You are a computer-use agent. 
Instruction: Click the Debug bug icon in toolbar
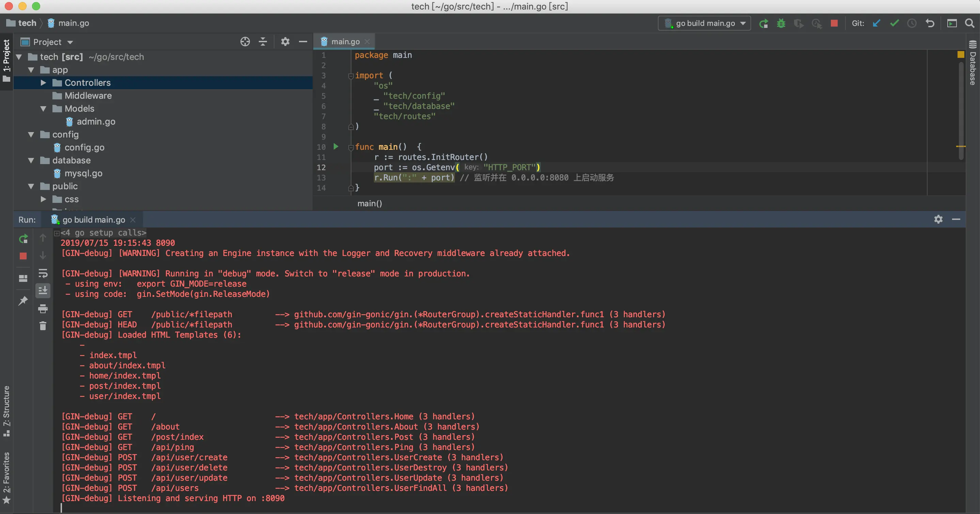pyautogui.click(x=781, y=23)
